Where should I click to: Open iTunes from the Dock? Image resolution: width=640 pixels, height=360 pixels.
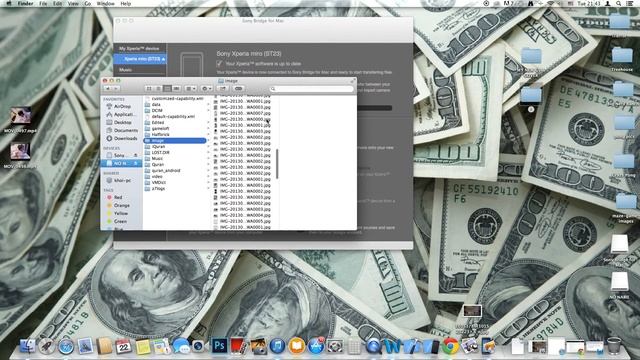click(277, 346)
